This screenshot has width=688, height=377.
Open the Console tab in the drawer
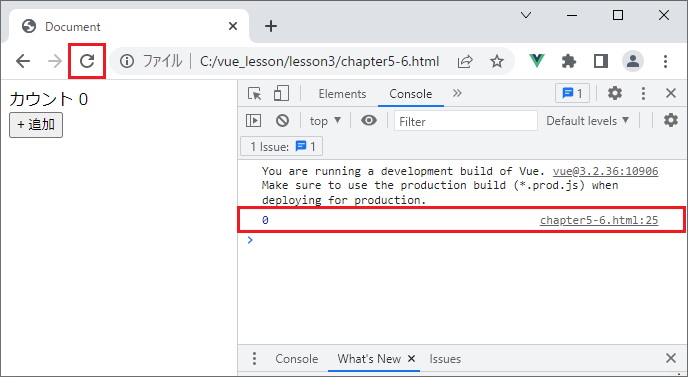(x=297, y=359)
